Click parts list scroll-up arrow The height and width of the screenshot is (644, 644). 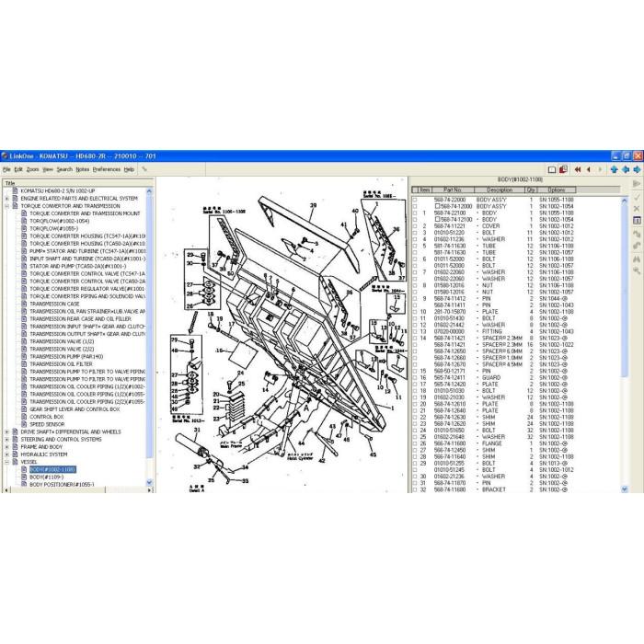625,201
